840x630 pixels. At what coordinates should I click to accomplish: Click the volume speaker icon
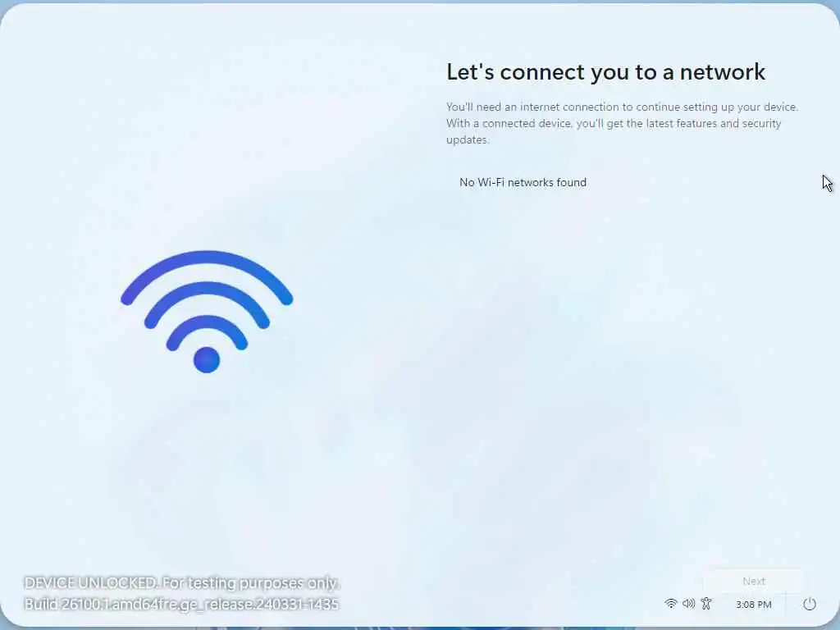688,604
